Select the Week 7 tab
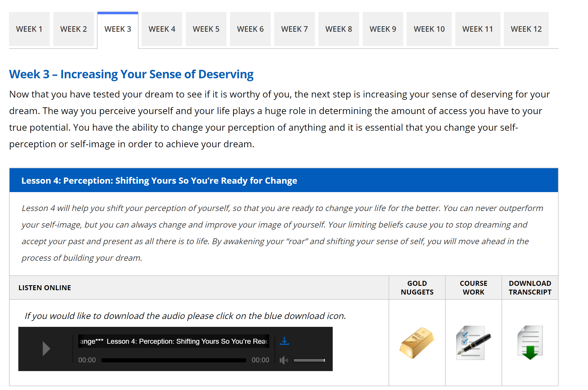 (x=294, y=29)
